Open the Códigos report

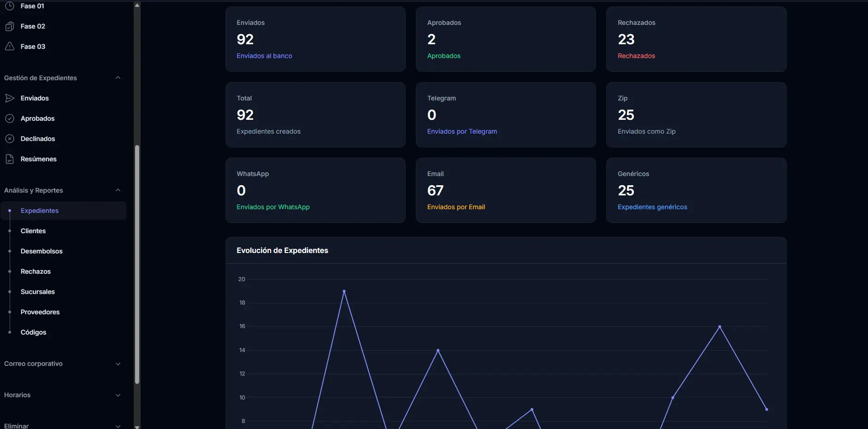(34, 332)
